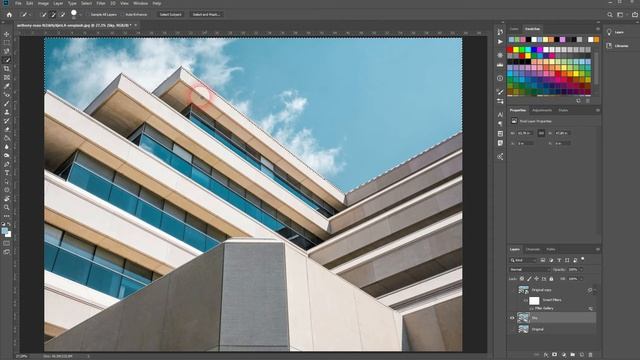The width and height of the screenshot is (640, 360).
Task: Select the Rectangular Marquee tool
Action: click(7, 42)
